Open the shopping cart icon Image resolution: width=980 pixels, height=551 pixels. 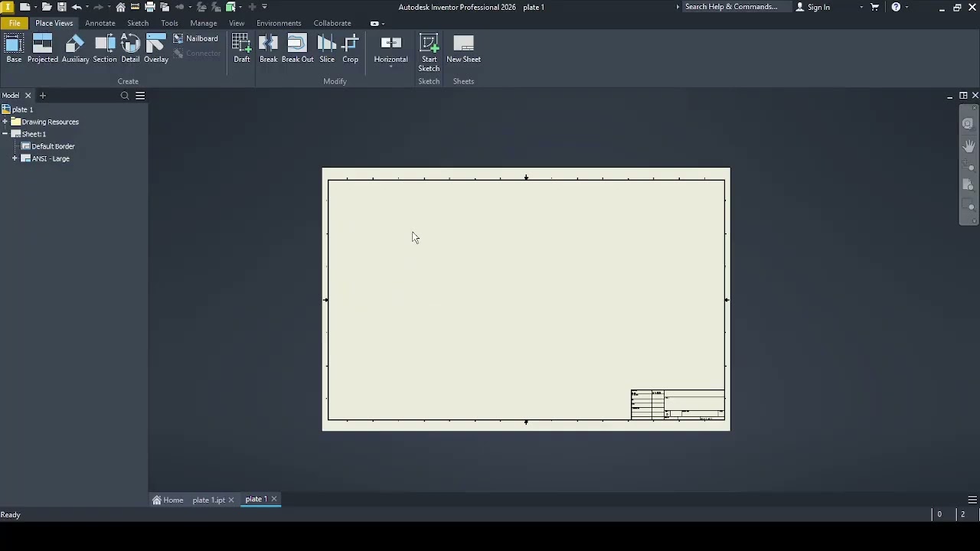pos(875,7)
